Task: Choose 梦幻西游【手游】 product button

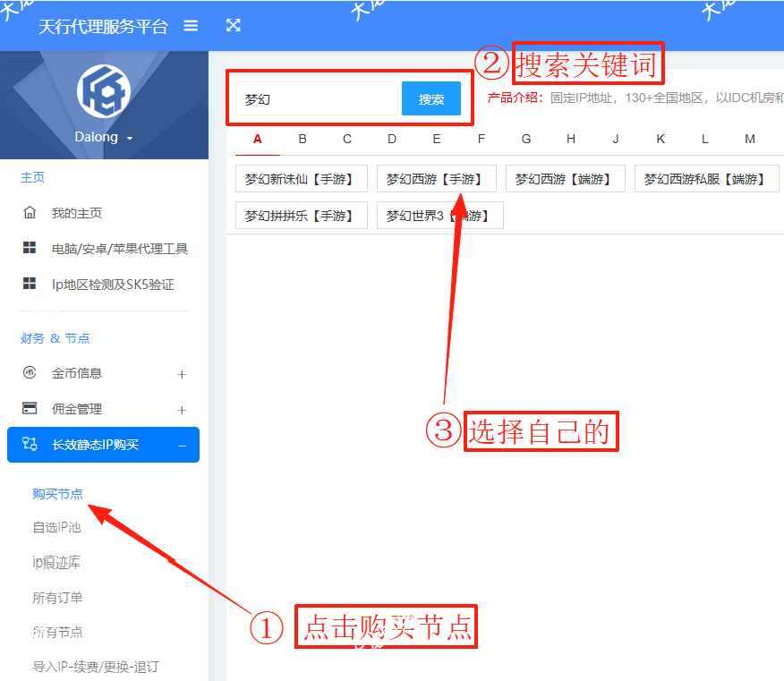Action: point(436,179)
